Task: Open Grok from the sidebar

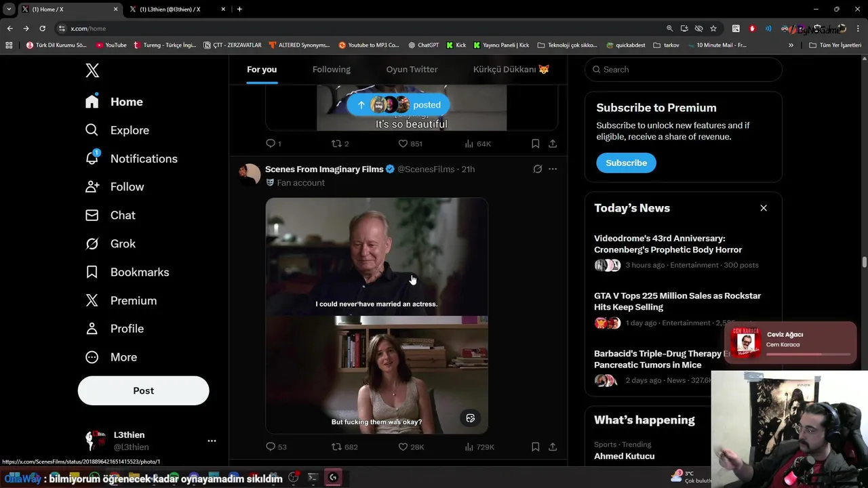Action: (x=110, y=244)
